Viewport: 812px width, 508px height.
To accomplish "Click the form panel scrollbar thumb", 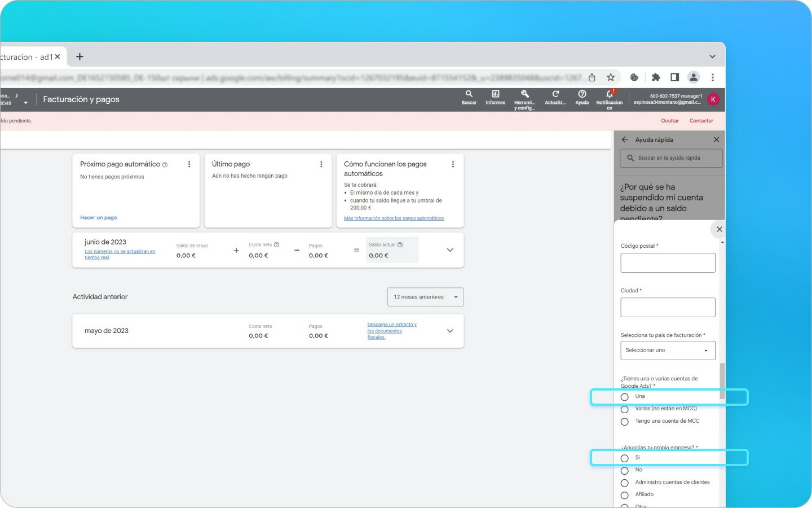I will point(722,381).
